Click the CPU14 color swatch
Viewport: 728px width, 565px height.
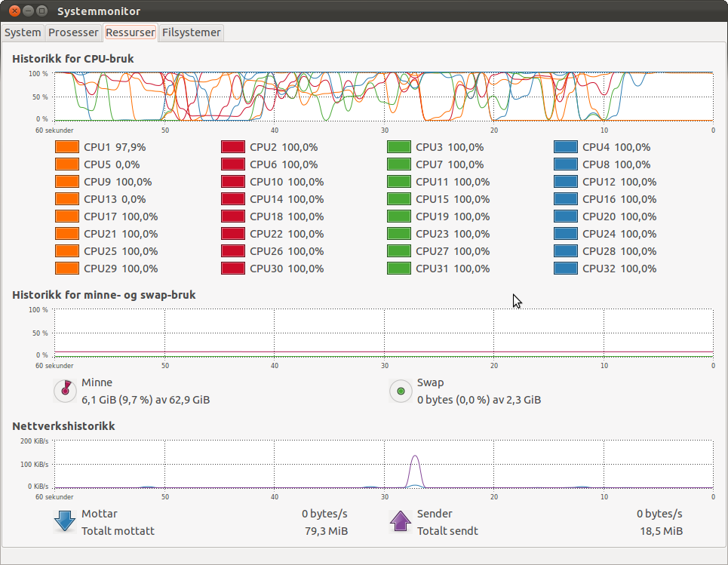(233, 199)
